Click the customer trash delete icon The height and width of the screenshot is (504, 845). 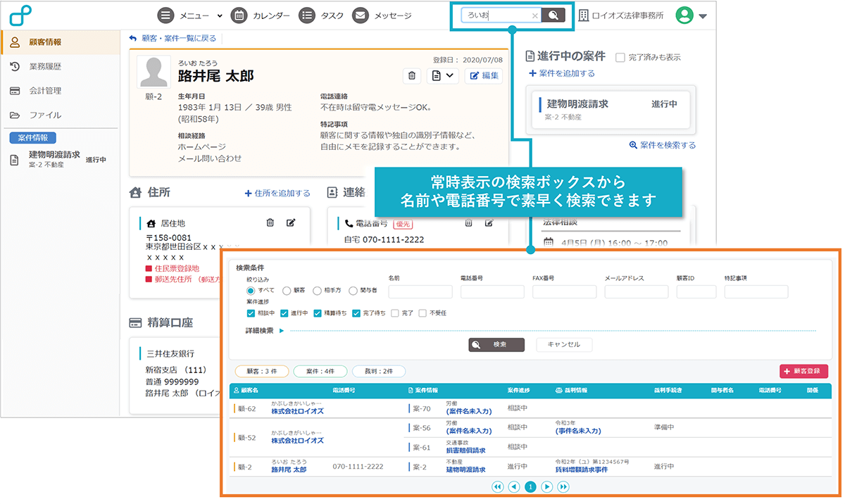[x=412, y=75]
